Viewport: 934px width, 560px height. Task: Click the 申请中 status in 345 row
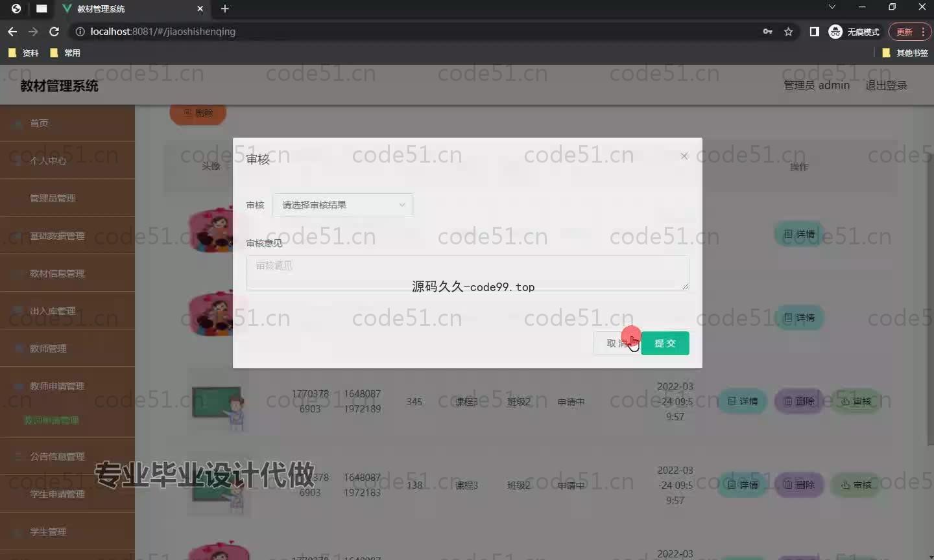click(x=571, y=402)
